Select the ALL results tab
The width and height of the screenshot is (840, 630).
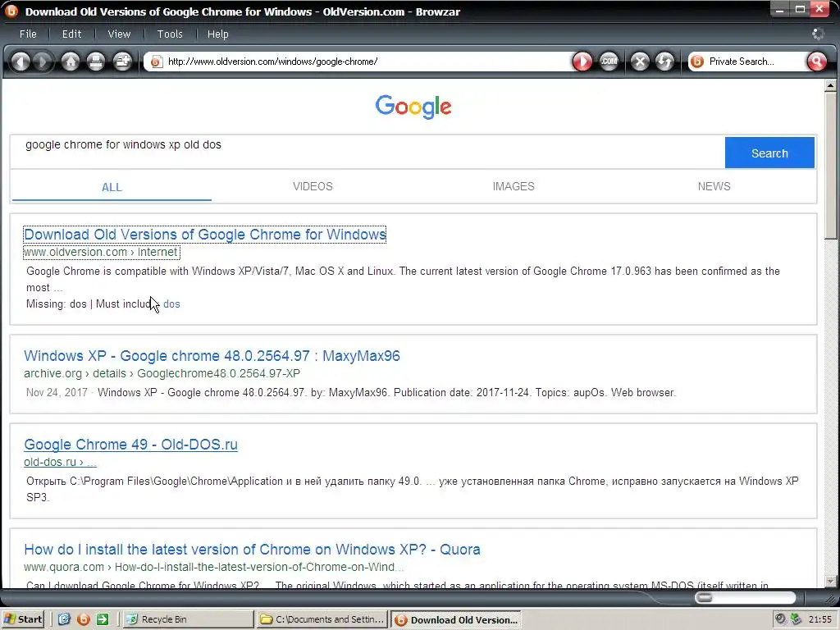click(112, 187)
